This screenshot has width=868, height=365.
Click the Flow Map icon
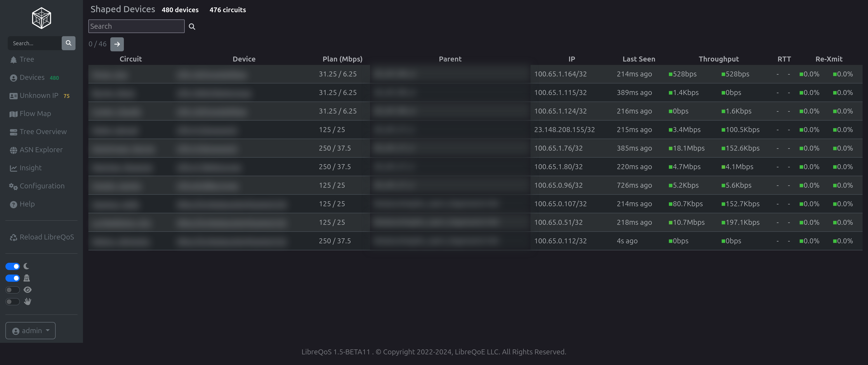tap(14, 114)
